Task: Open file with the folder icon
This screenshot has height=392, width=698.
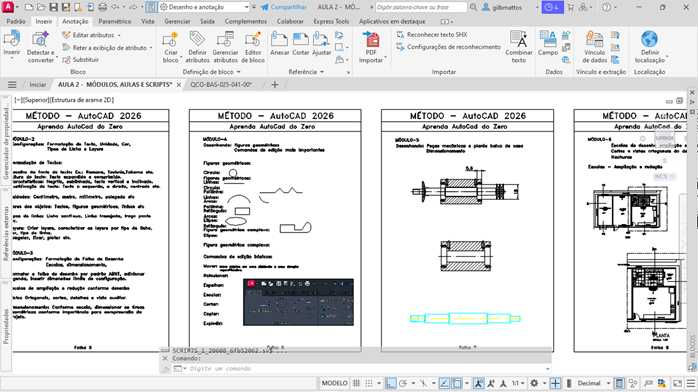Action: (41, 7)
